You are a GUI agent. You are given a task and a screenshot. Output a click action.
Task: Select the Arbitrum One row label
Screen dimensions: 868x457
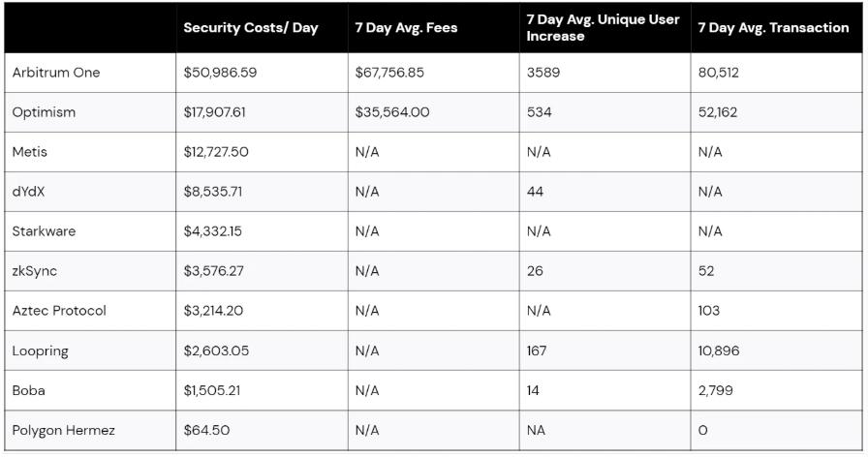(55, 73)
